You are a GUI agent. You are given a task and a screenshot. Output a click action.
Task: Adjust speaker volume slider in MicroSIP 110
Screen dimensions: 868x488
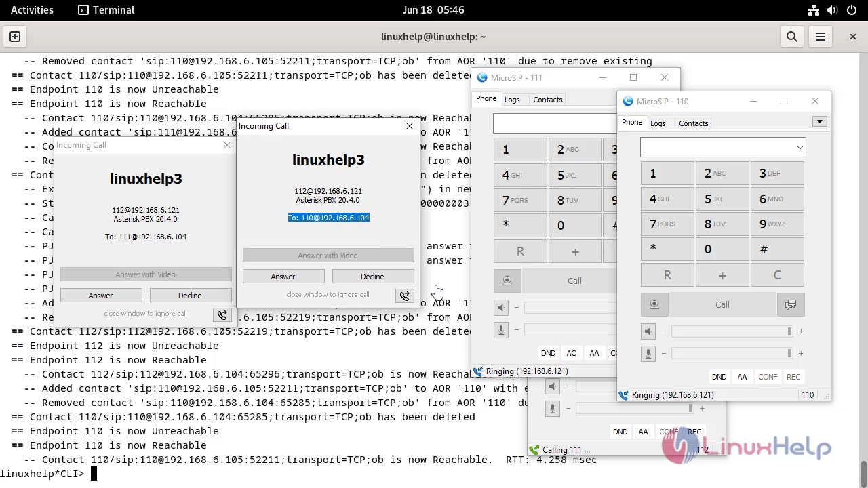click(732, 331)
